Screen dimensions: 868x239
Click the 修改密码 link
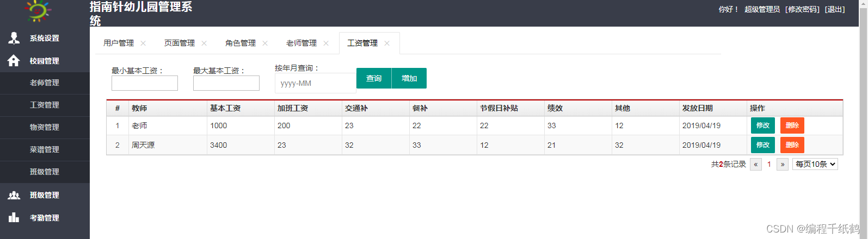(803, 9)
